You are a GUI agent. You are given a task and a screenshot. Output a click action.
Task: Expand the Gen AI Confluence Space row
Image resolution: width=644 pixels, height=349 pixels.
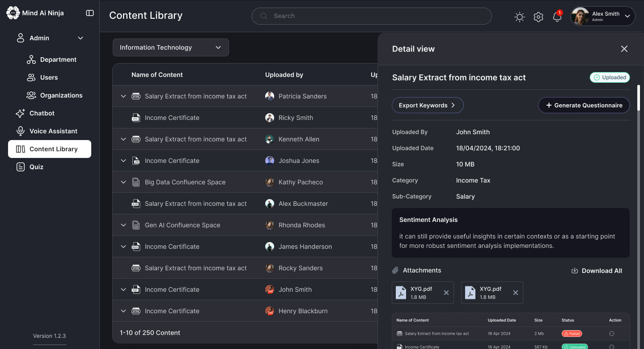123,225
